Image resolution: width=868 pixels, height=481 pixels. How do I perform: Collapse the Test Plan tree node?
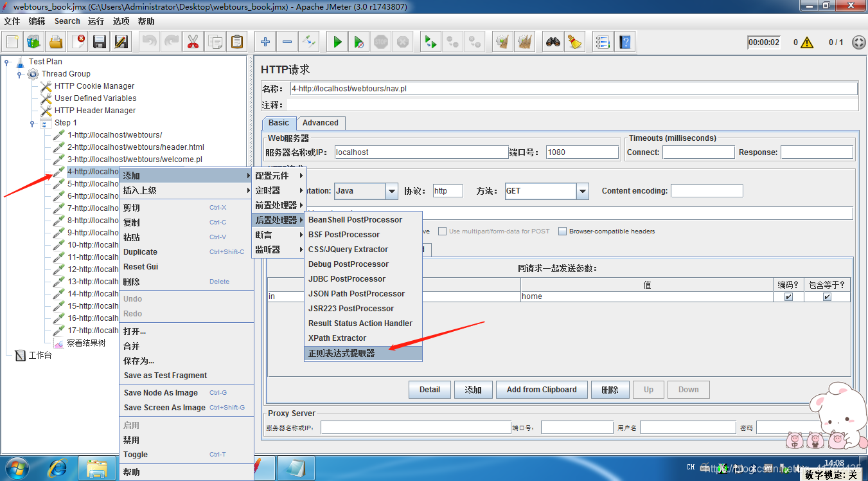click(7, 62)
